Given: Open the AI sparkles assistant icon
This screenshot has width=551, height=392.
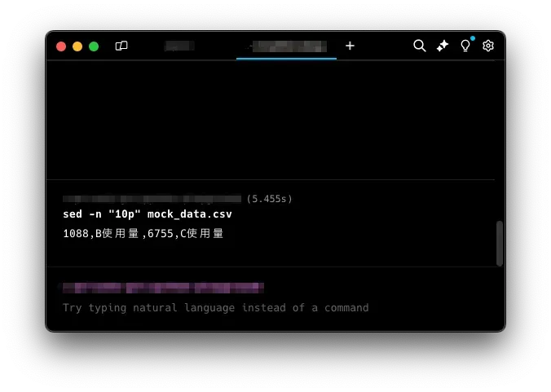Looking at the screenshot, I should pos(443,46).
